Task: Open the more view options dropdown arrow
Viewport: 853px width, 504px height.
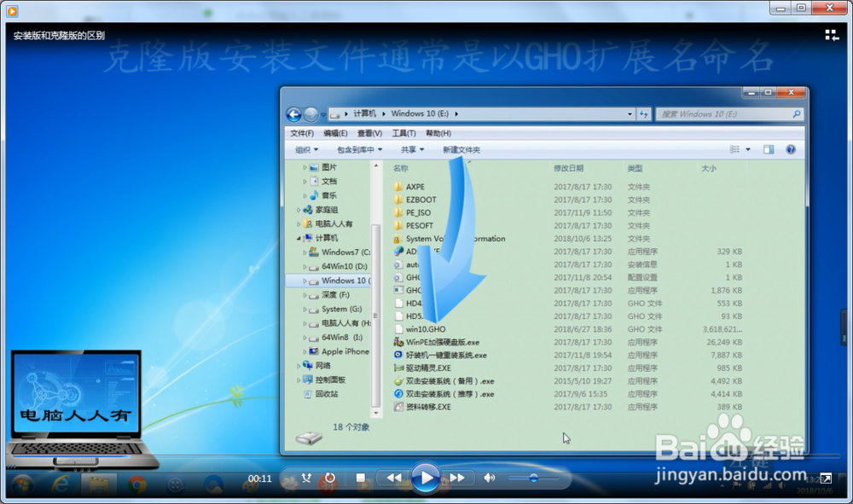Action: coord(748,149)
